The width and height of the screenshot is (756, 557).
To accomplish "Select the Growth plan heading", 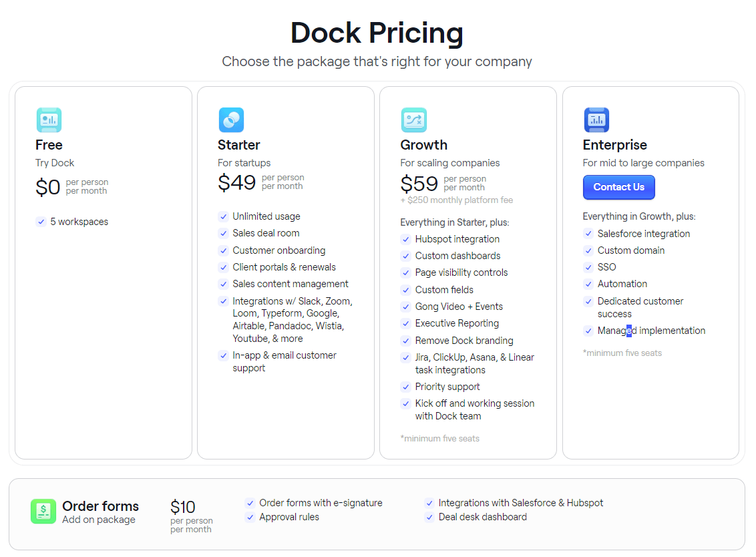I will (x=424, y=145).
